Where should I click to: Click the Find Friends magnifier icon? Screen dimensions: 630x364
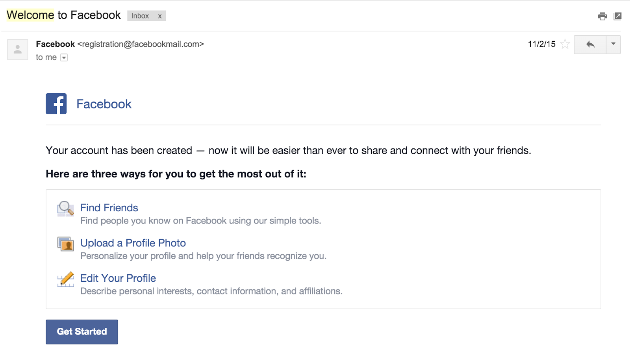pyautogui.click(x=65, y=209)
